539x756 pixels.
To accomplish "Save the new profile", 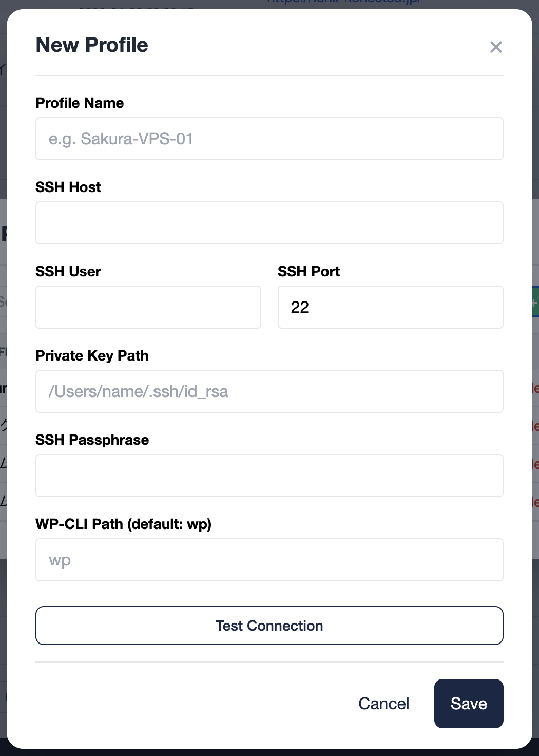I will pos(468,704).
